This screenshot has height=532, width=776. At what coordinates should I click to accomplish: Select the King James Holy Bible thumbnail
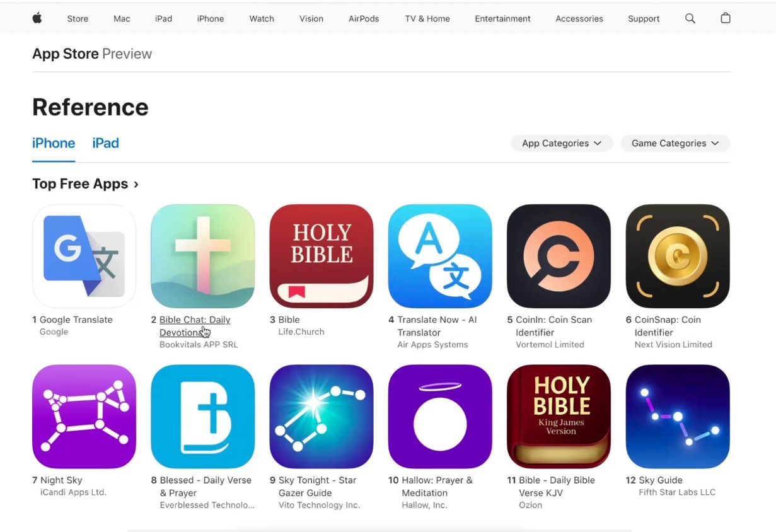click(x=559, y=417)
